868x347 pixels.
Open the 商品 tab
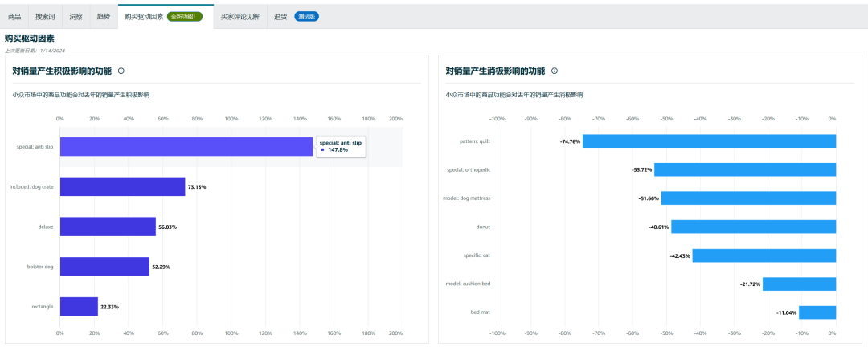(x=14, y=16)
